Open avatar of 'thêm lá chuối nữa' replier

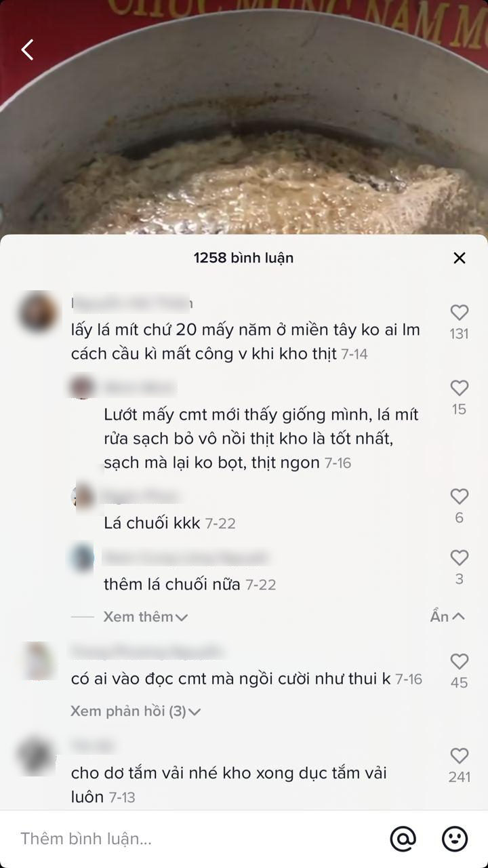pos(83,557)
